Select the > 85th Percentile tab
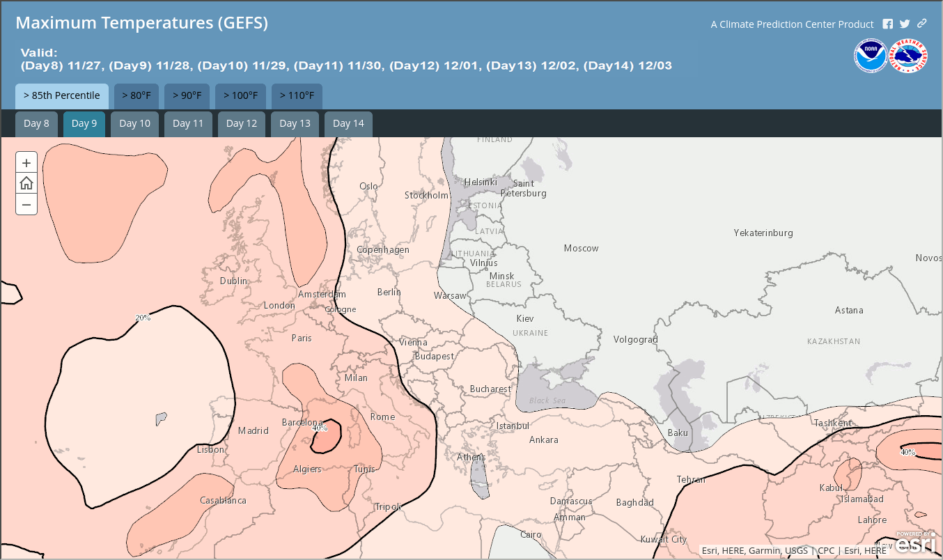The width and height of the screenshot is (943, 560). click(x=62, y=95)
